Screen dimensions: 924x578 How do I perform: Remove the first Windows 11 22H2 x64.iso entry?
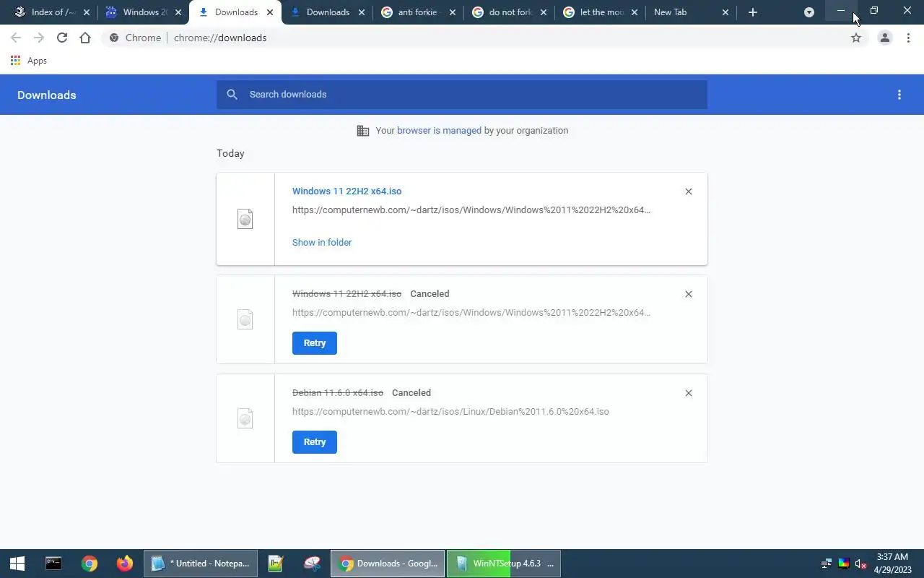[x=689, y=191]
